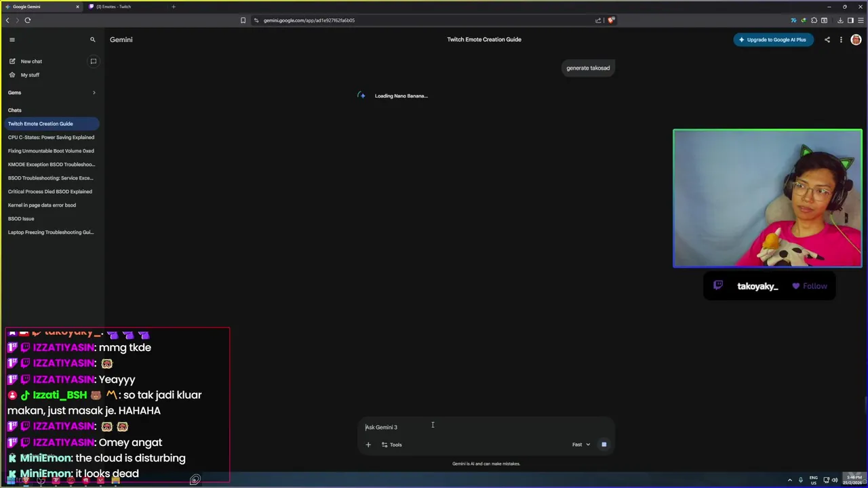The width and height of the screenshot is (868, 488).
Task: Switch to the Google Gemini browser tab
Action: point(42,7)
